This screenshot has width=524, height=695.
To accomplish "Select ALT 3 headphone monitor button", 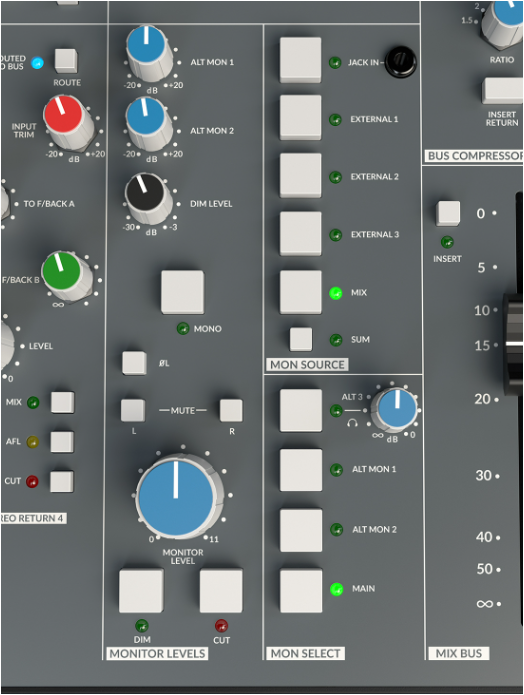I will pos(301,410).
